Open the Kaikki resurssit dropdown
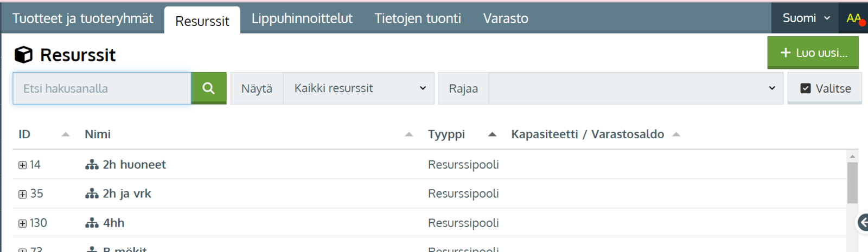 point(359,88)
